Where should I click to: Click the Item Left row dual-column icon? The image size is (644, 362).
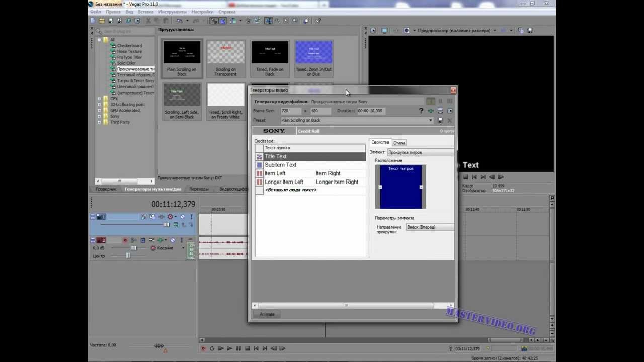click(x=260, y=173)
